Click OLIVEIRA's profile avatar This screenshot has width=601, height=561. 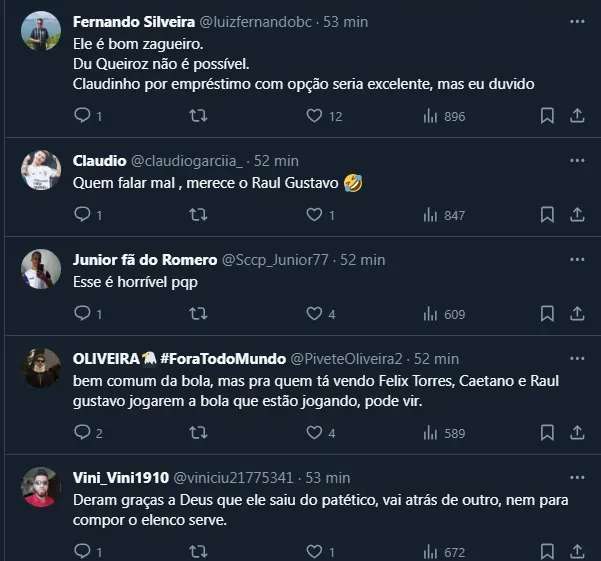click(41, 368)
